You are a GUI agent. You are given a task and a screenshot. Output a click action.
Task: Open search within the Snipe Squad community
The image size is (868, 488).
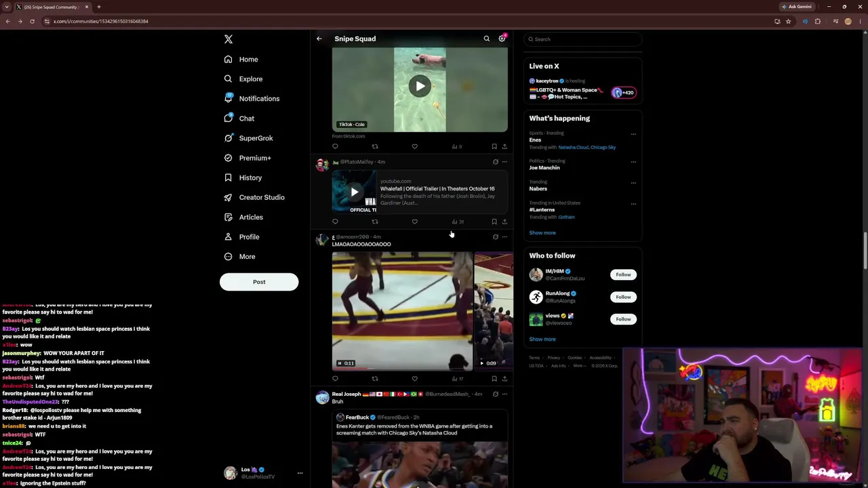coord(486,39)
